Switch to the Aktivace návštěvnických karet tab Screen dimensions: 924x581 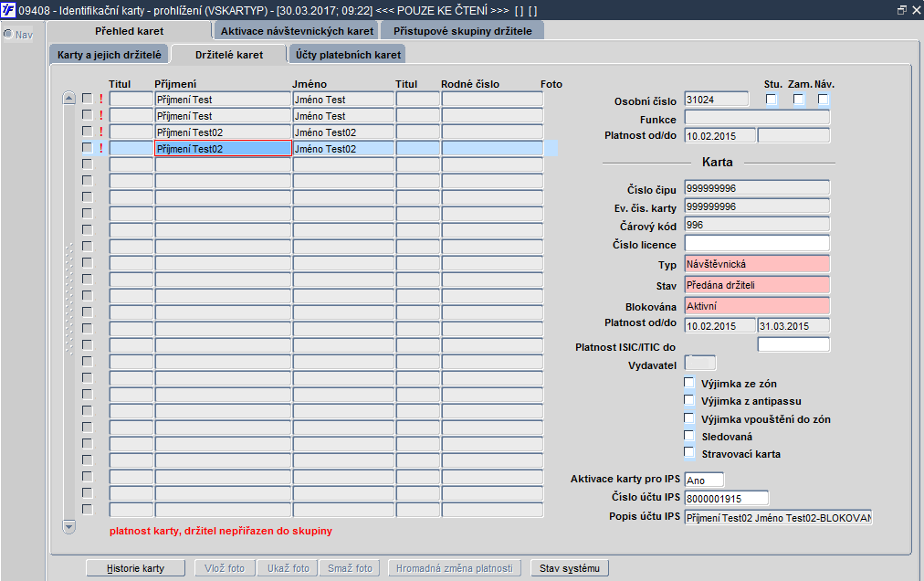(297, 31)
